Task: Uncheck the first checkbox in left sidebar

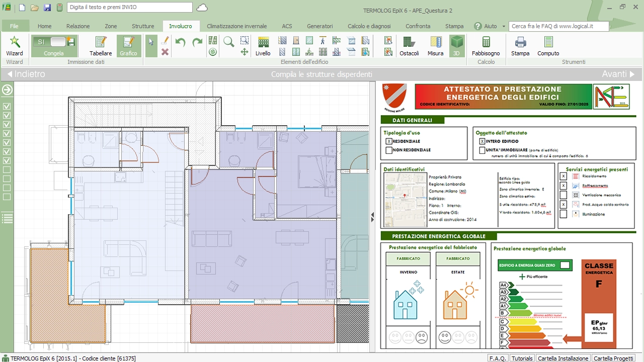Action: click(7, 107)
